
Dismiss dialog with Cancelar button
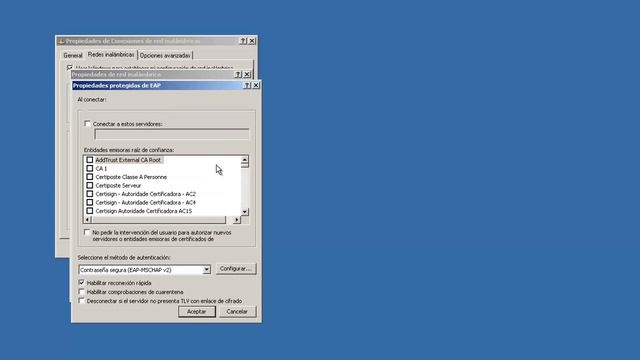click(237, 311)
